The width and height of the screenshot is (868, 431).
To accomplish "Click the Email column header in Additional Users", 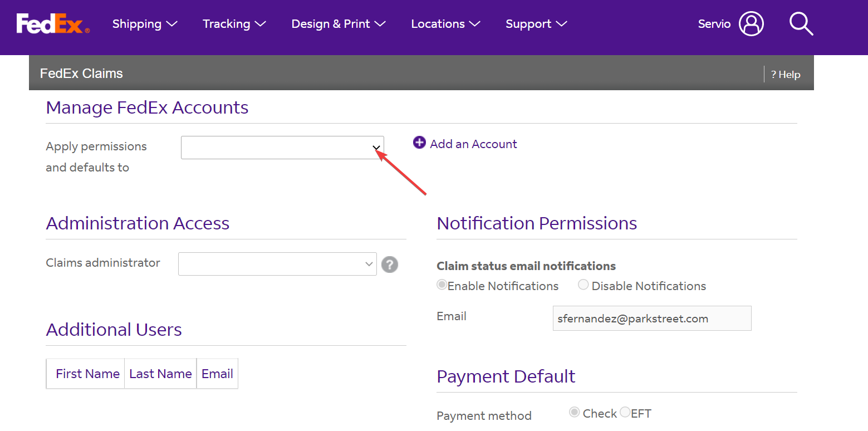I will (x=217, y=374).
